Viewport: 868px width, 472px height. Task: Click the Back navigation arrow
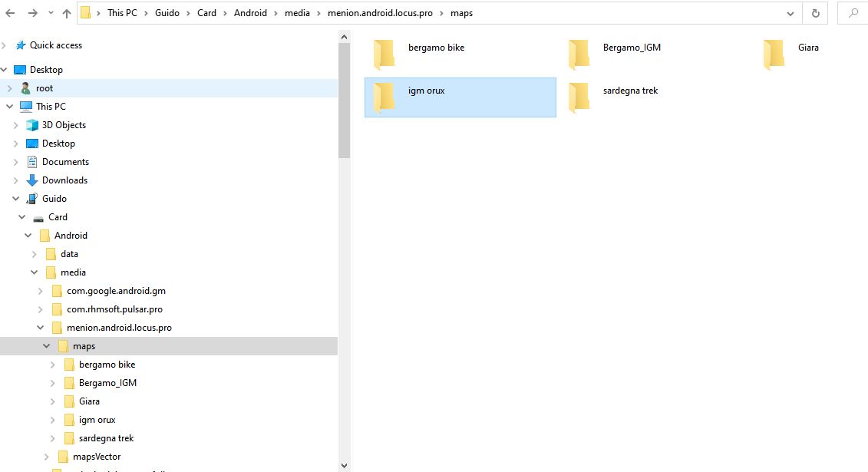click(x=11, y=13)
